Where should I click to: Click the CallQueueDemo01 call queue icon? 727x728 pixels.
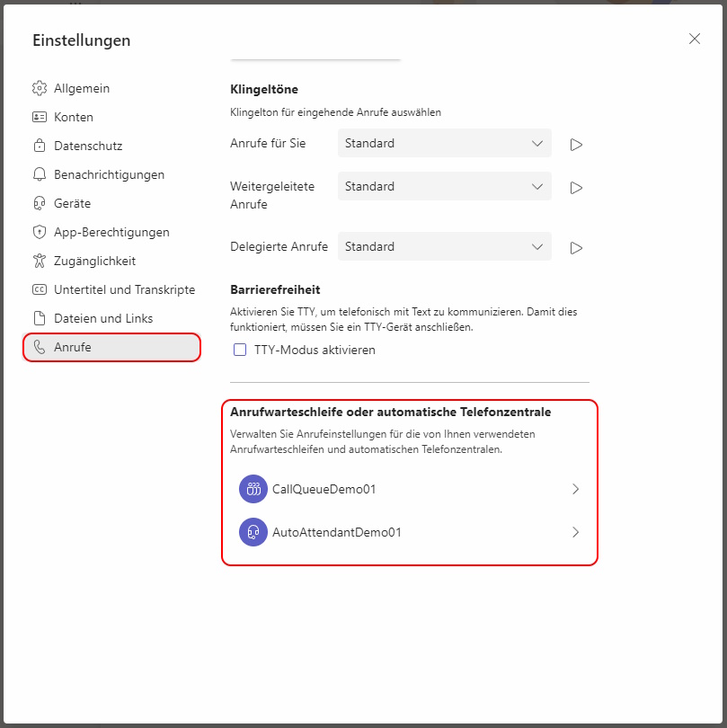coord(253,489)
